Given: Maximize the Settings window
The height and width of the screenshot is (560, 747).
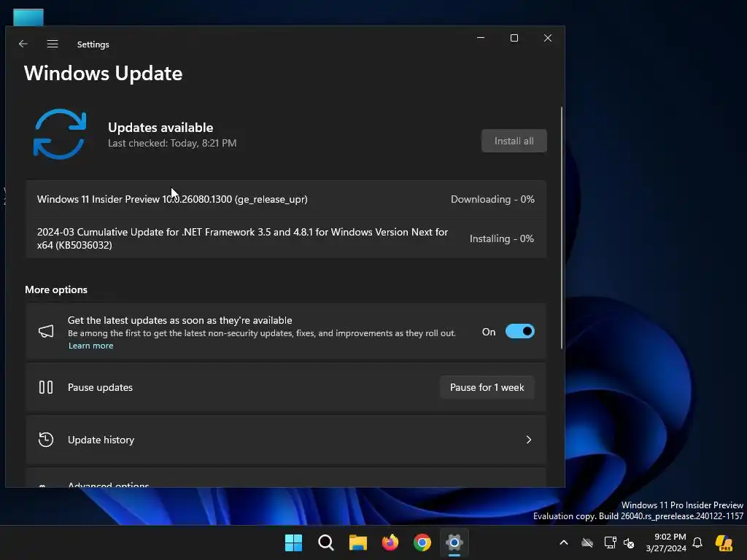Looking at the screenshot, I should 514,38.
